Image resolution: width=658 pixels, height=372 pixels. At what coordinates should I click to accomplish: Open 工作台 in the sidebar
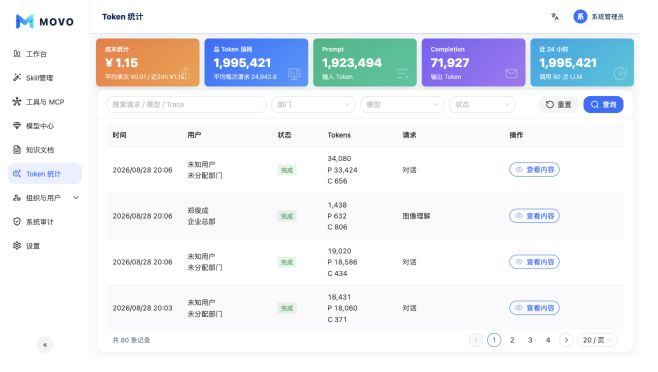45,54
